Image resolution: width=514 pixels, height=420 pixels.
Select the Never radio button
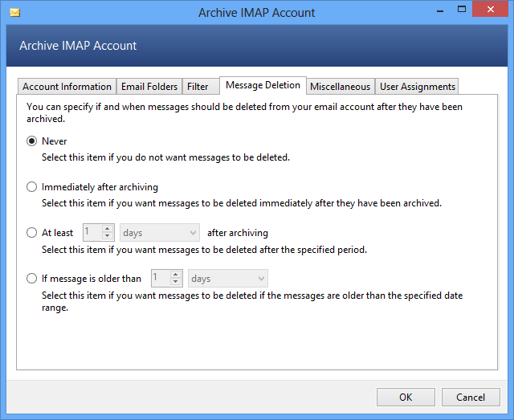pos(32,141)
